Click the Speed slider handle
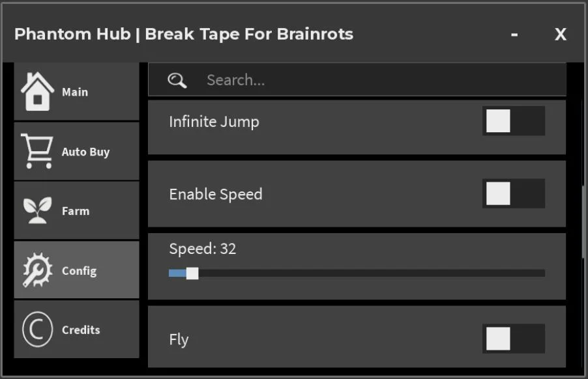The height and width of the screenshot is (379, 588). [x=192, y=274]
